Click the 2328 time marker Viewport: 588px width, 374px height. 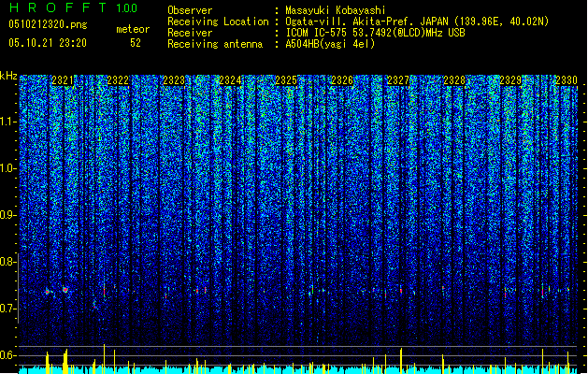tap(454, 80)
